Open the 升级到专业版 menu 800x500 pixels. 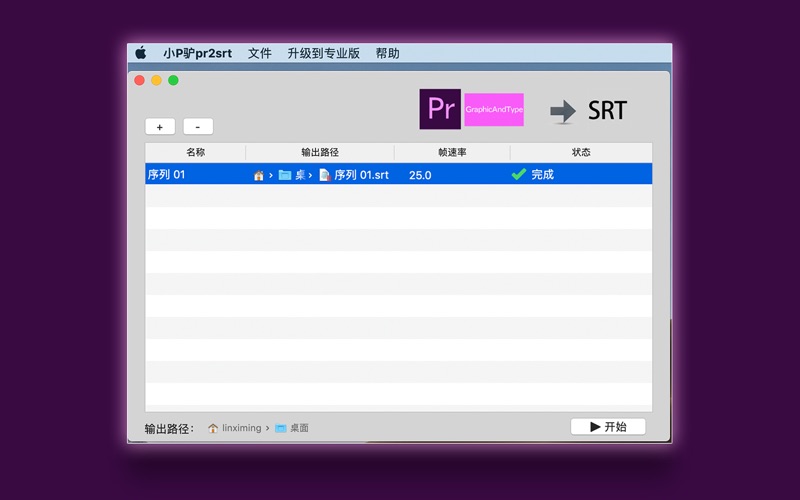tap(323, 53)
